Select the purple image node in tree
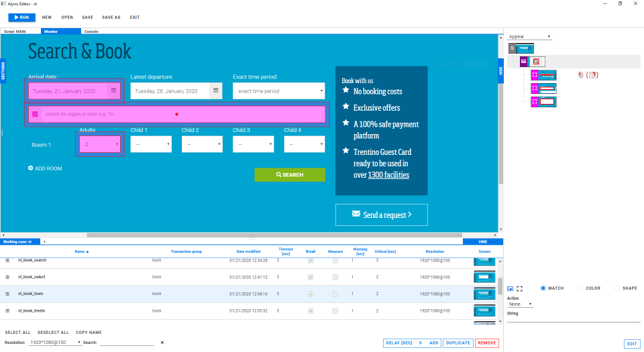The height and width of the screenshot is (352, 644). 532,62
